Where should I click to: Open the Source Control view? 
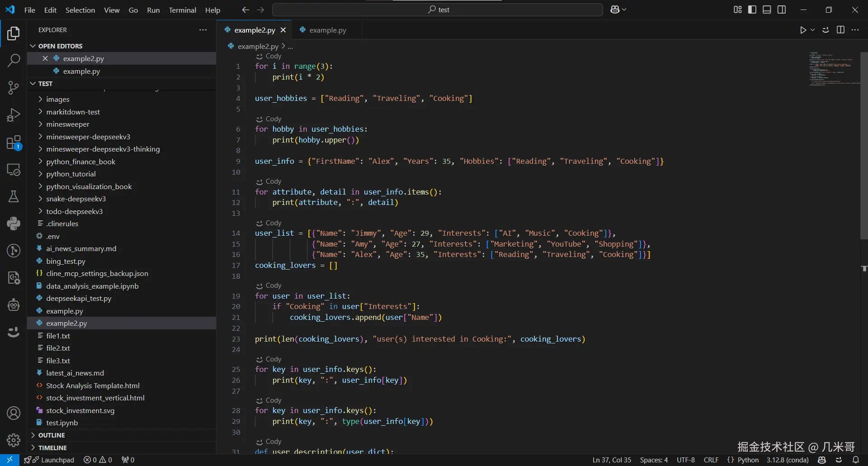tap(13, 88)
